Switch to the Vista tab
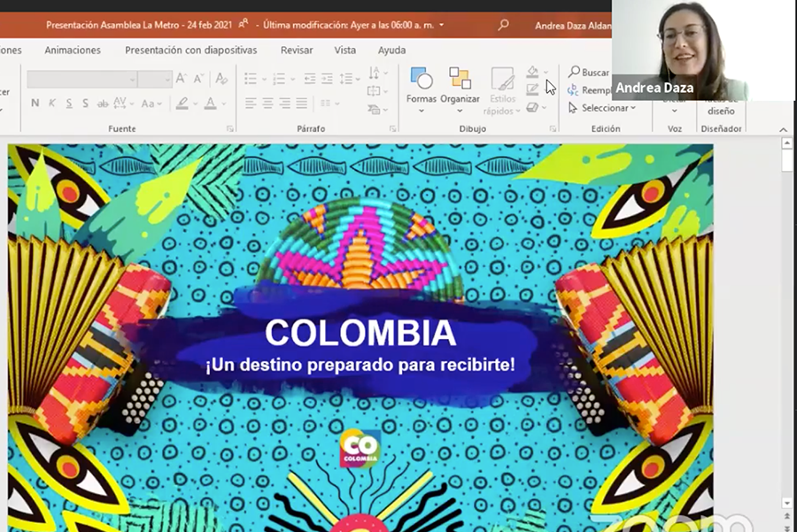The width and height of the screenshot is (797, 532). (x=345, y=50)
